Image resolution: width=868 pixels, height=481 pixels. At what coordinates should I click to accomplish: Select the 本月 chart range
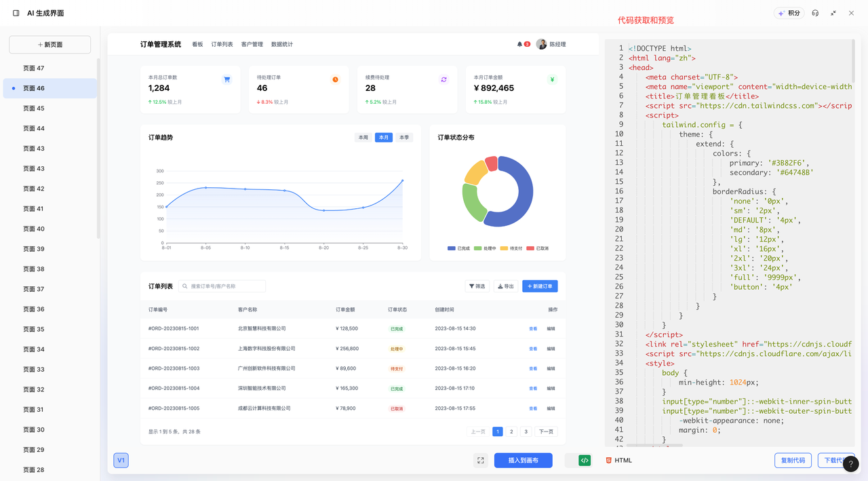(384, 137)
